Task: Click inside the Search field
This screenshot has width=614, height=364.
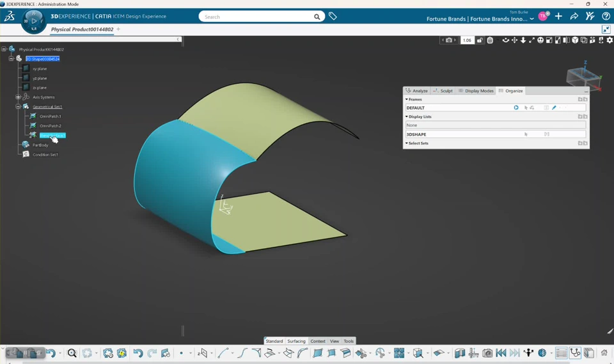Action: pos(256,17)
